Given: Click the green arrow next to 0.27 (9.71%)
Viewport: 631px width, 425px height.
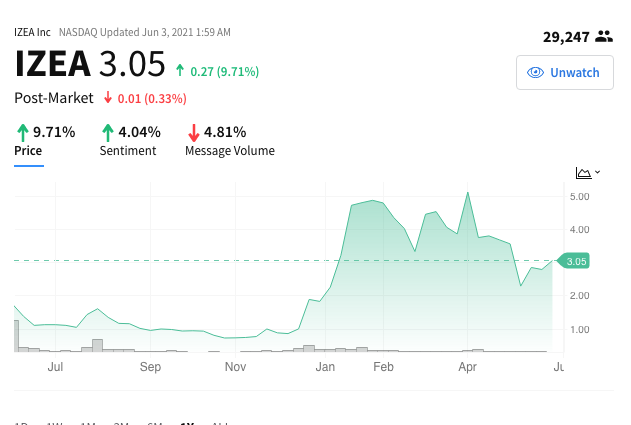Looking at the screenshot, I should click(x=180, y=70).
